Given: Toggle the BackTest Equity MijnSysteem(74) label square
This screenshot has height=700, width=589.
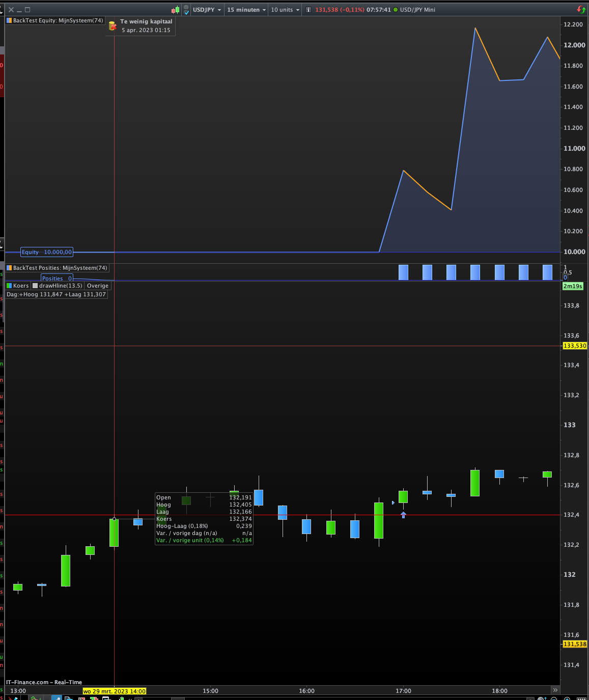Looking at the screenshot, I should click(x=9, y=21).
